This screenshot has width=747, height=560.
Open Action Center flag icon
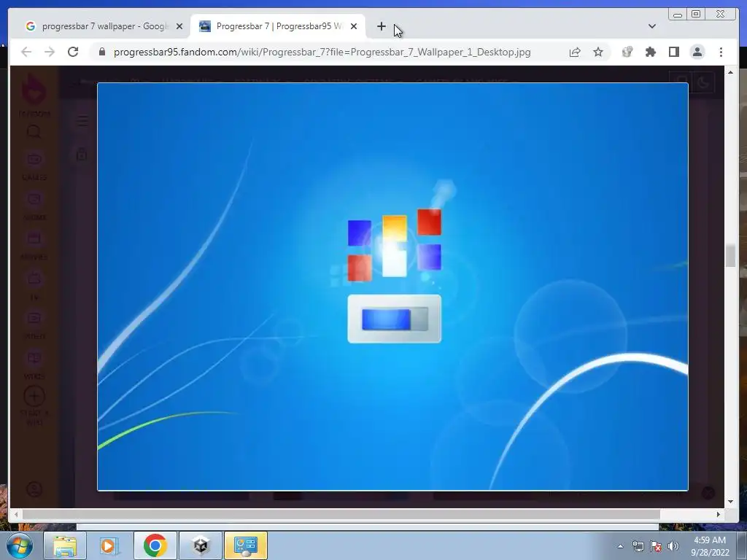[x=656, y=546]
